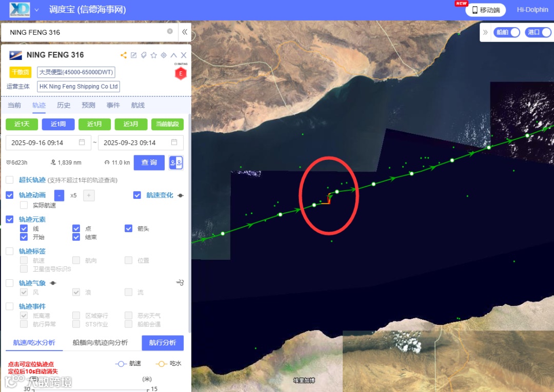
Task: Click the locate target icon for the ship
Action: tap(164, 55)
